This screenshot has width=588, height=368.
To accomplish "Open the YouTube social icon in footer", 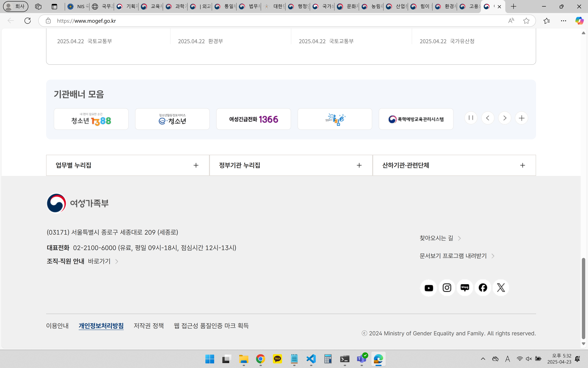I will click(x=429, y=288).
